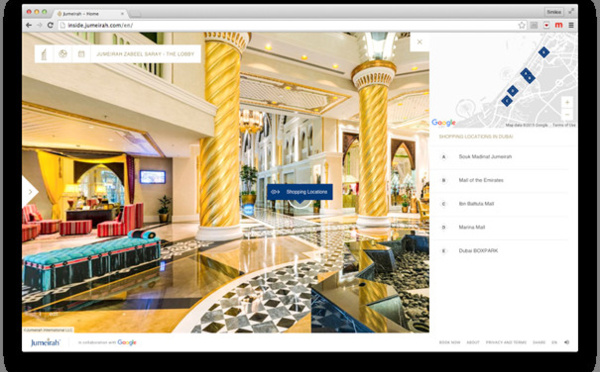600x372 pixels.
Task: Click the Share footer link
Action: tap(539, 343)
